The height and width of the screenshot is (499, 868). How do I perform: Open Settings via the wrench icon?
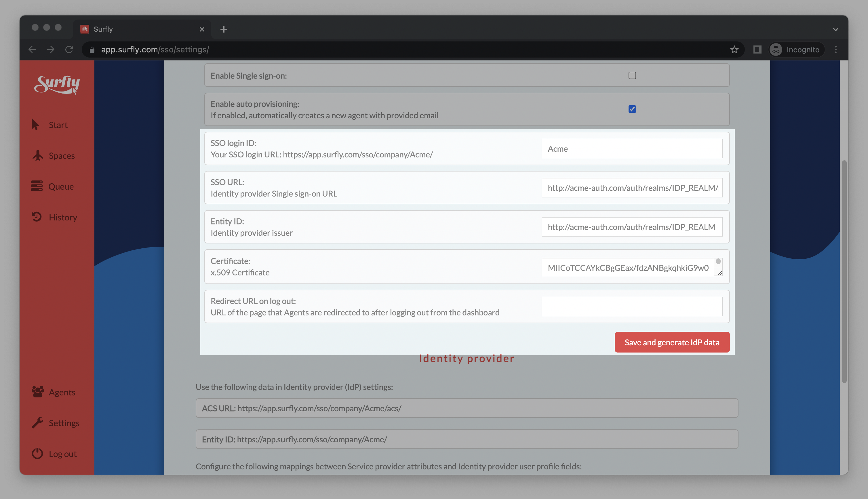pyautogui.click(x=37, y=422)
